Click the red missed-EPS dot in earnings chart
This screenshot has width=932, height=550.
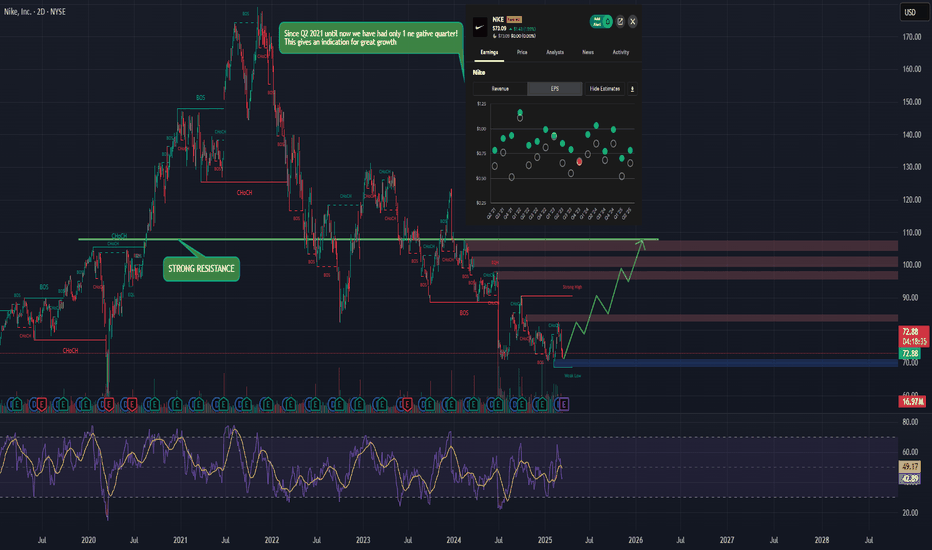pos(580,162)
